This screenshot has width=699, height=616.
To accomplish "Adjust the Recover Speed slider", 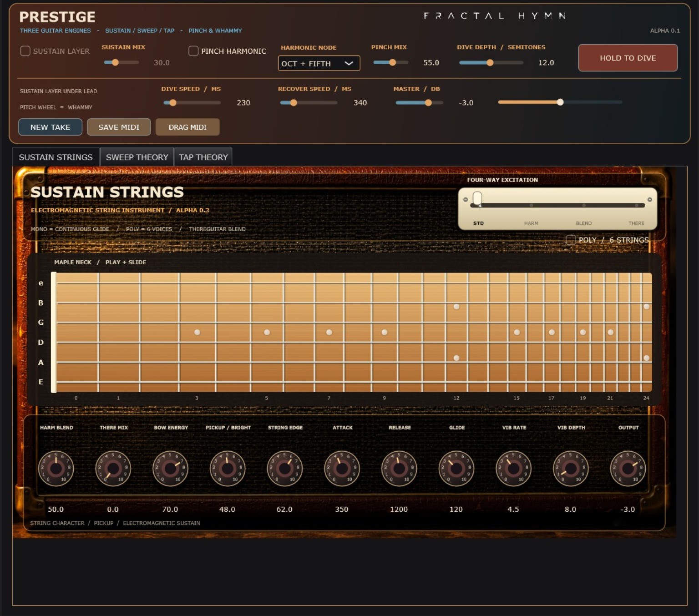I will point(309,103).
